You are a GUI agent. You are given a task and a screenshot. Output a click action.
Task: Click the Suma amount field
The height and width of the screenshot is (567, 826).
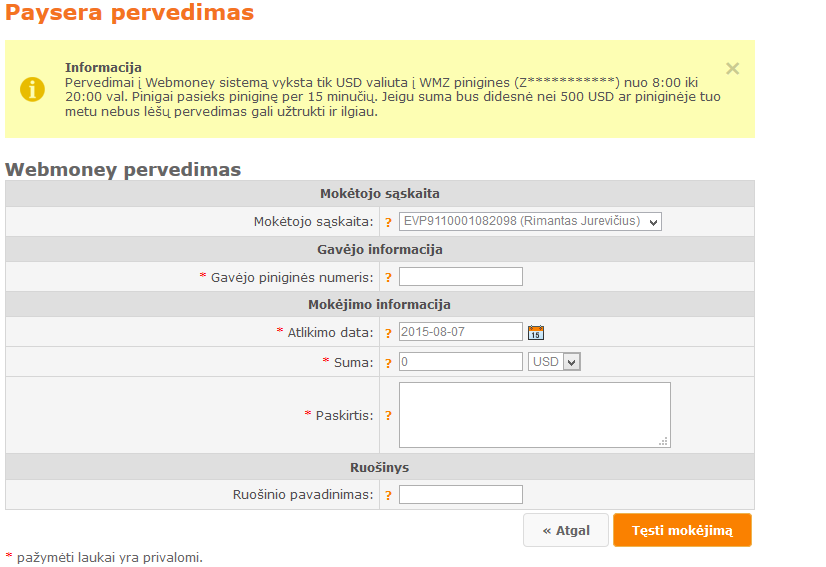pyautogui.click(x=460, y=362)
